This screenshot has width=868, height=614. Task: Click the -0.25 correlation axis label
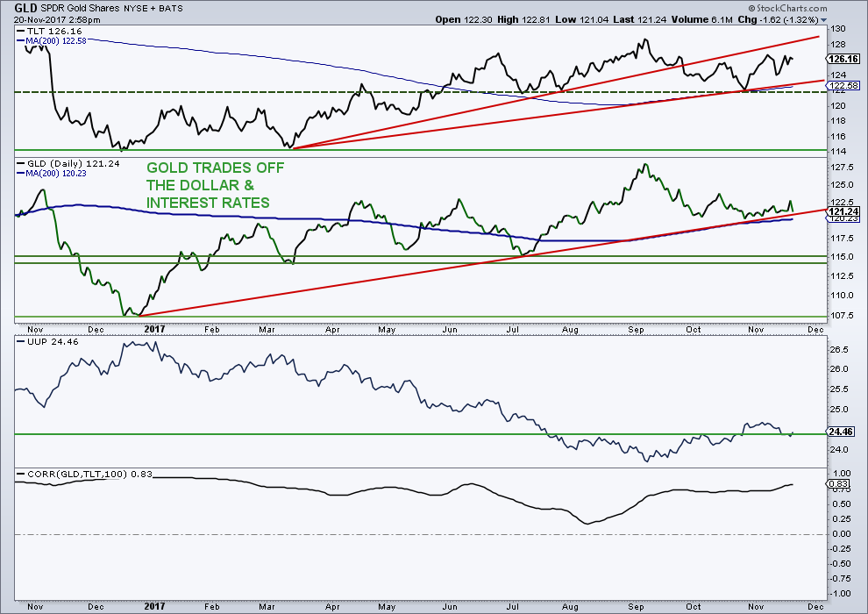coord(840,549)
